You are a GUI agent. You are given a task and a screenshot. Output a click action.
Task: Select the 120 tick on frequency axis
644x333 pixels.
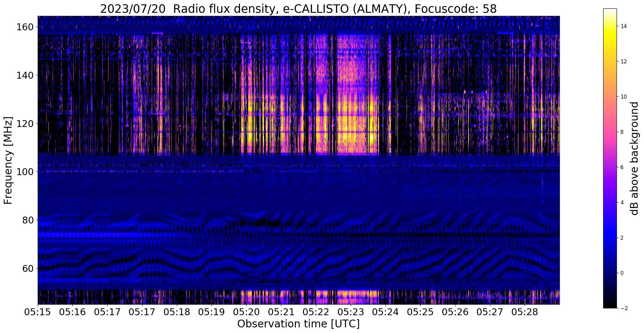(x=24, y=124)
